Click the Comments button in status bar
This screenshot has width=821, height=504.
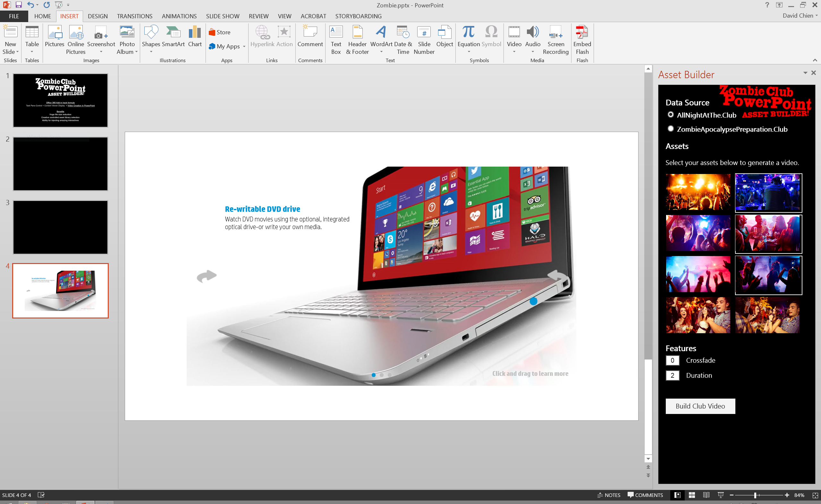coord(645,495)
